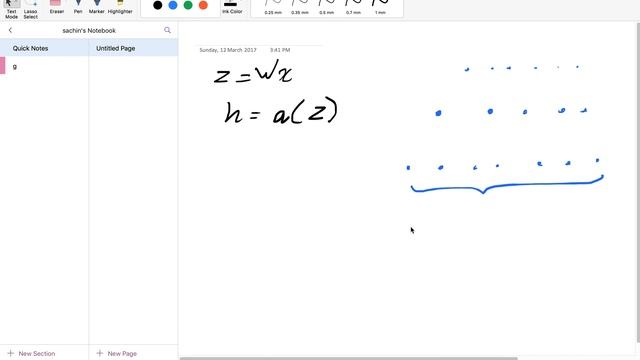Set ink to orange swatch

pos(203,5)
